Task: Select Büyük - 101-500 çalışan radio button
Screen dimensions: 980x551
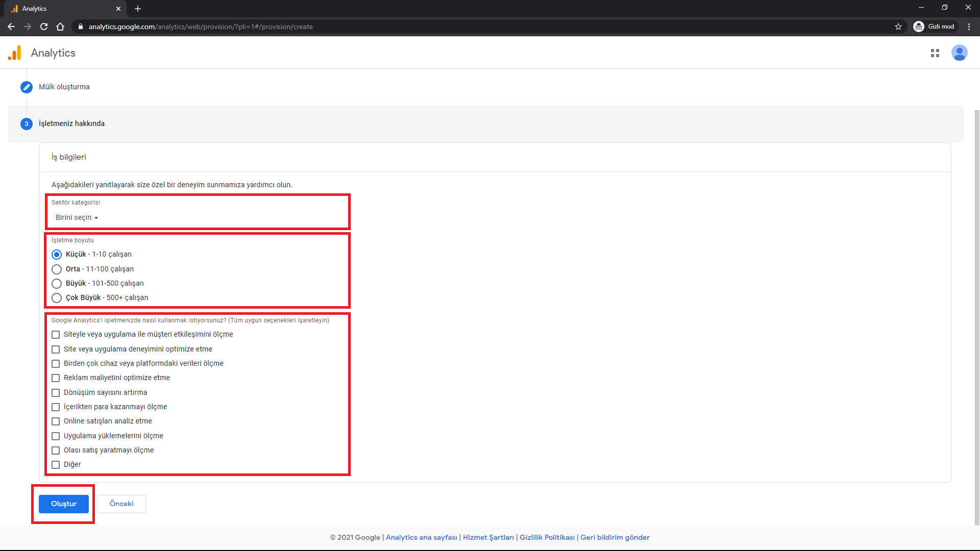Action: pos(57,284)
